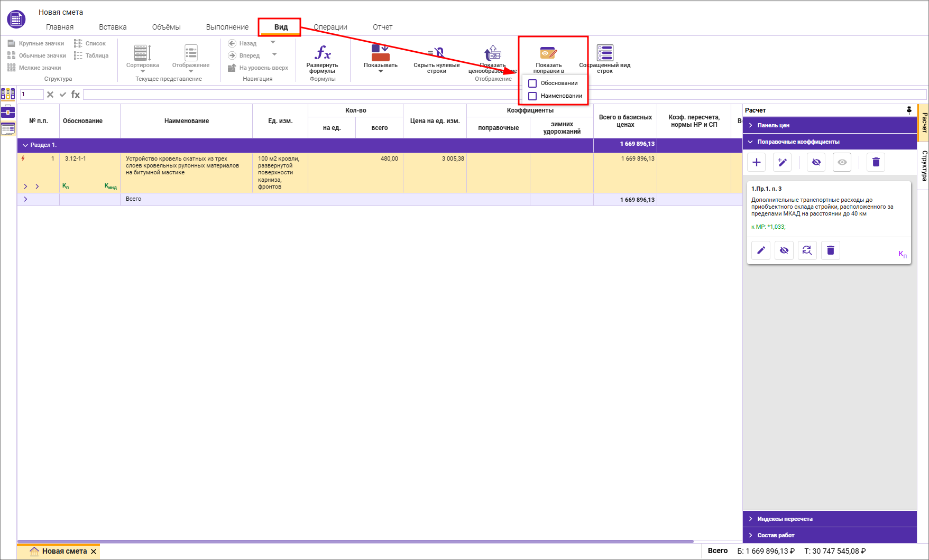The width and height of the screenshot is (929, 560).
Task: Enable the Наименовании checkbox
Action: tap(532, 96)
